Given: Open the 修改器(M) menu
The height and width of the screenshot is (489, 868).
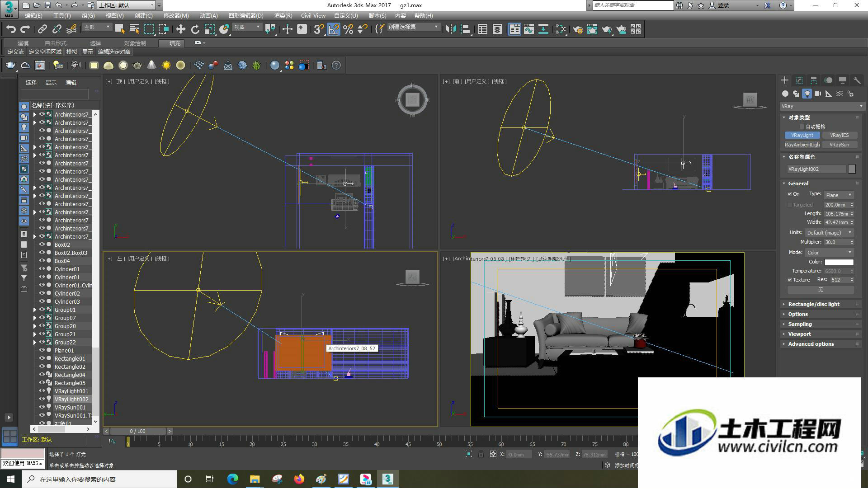Looking at the screenshot, I should pyautogui.click(x=176, y=15).
